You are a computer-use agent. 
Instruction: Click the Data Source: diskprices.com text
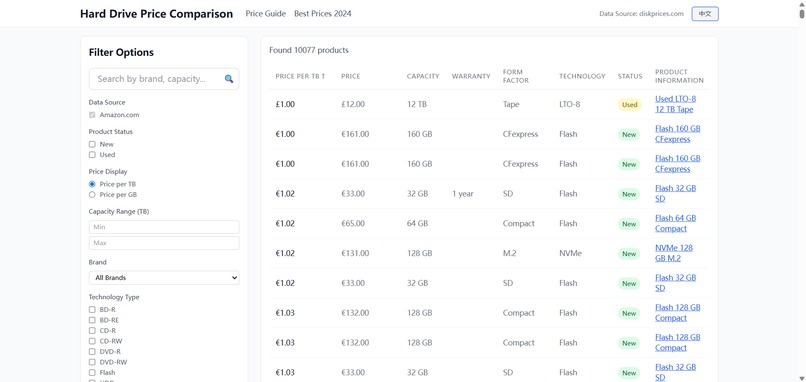tap(641, 14)
